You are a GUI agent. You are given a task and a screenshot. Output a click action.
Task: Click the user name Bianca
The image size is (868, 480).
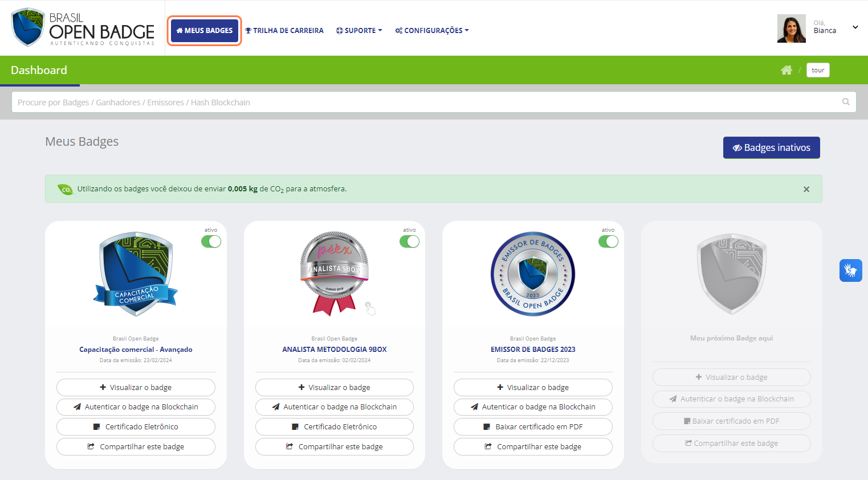825,31
